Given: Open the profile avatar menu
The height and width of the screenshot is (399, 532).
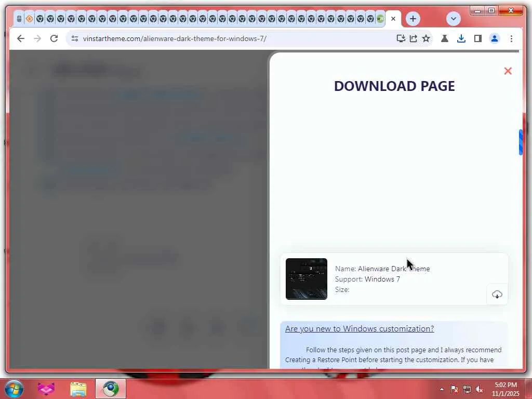Looking at the screenshot, I should (495, 38).
